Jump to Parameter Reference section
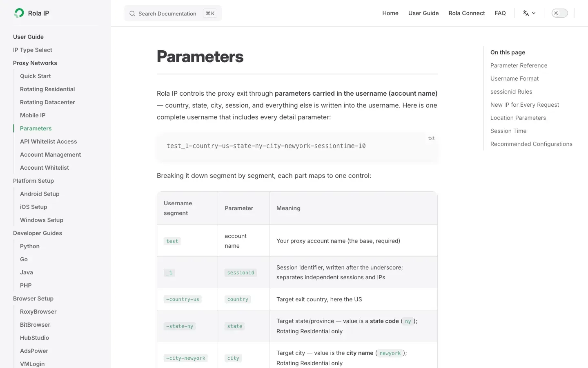The image size is (588, 368). point(519,65)
